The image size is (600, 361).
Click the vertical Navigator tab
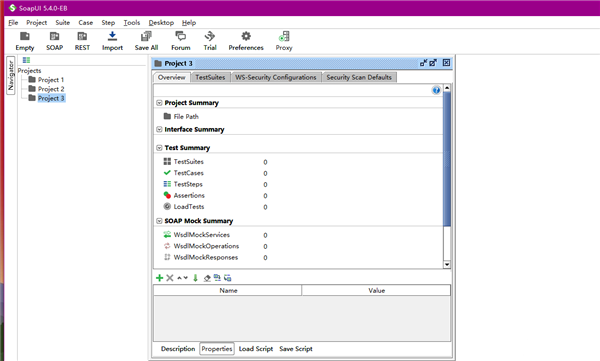[x=11, y=75]
